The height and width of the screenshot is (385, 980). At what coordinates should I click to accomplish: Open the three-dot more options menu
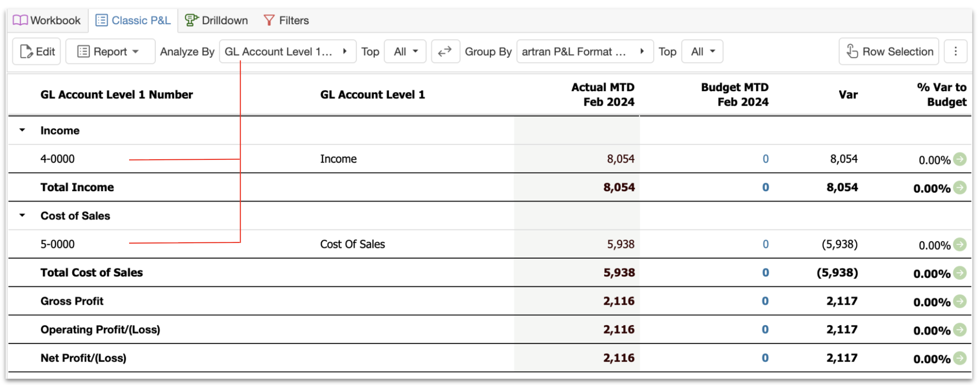pyautogui.click(x=955, y=51)
